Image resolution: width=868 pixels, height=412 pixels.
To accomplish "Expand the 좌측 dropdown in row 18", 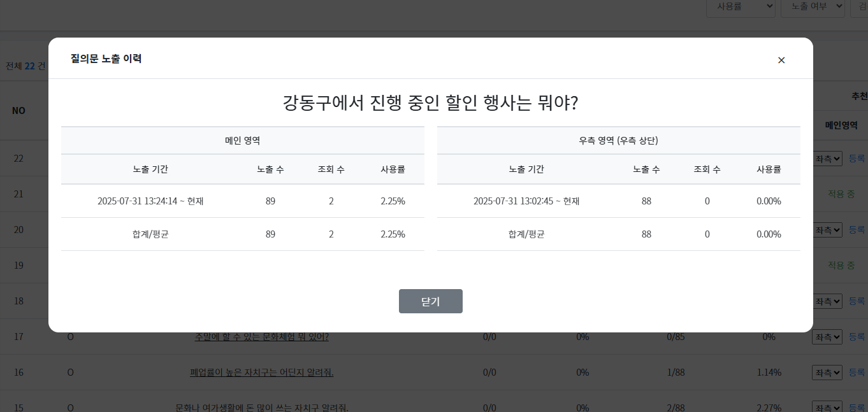I will 827,301.
